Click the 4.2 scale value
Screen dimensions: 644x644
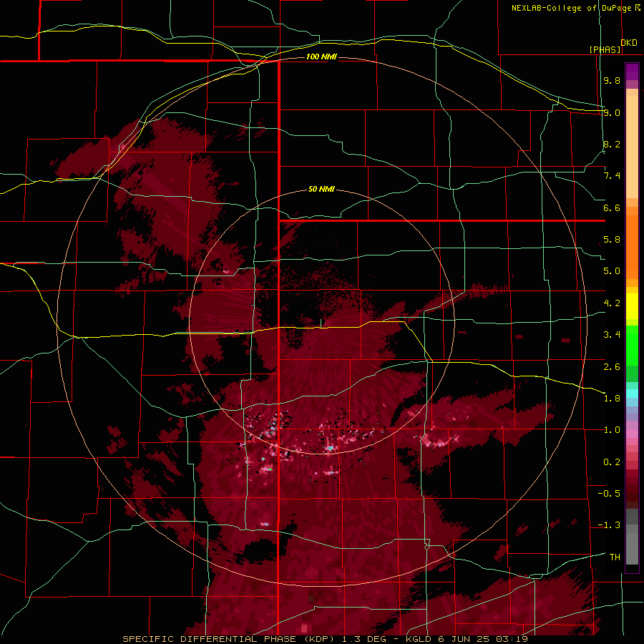(x=612, y=303)
